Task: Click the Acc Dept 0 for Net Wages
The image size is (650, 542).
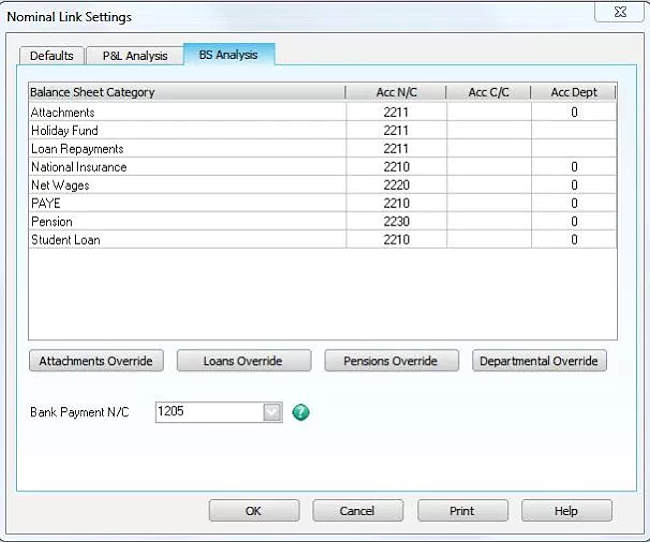Action: (574, 185)
